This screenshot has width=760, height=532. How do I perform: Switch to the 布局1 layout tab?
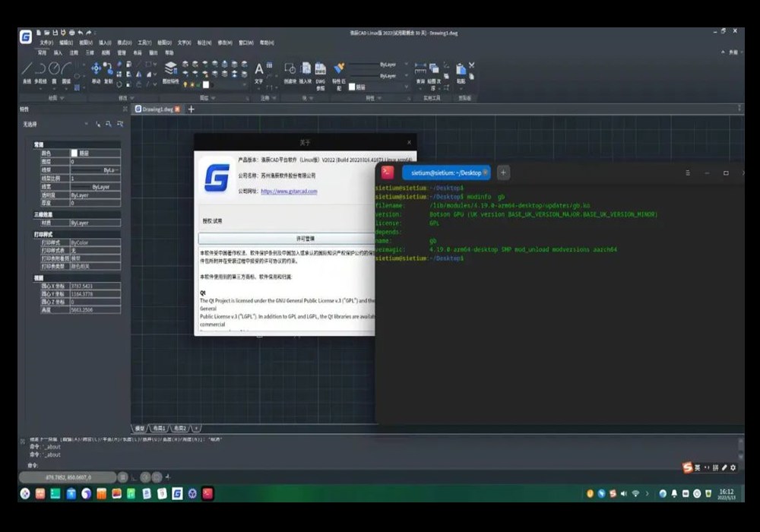(159, 429)
